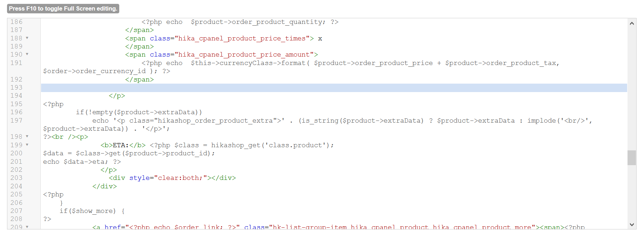Click the vertical scrollbar thumb

pos(632,158)
